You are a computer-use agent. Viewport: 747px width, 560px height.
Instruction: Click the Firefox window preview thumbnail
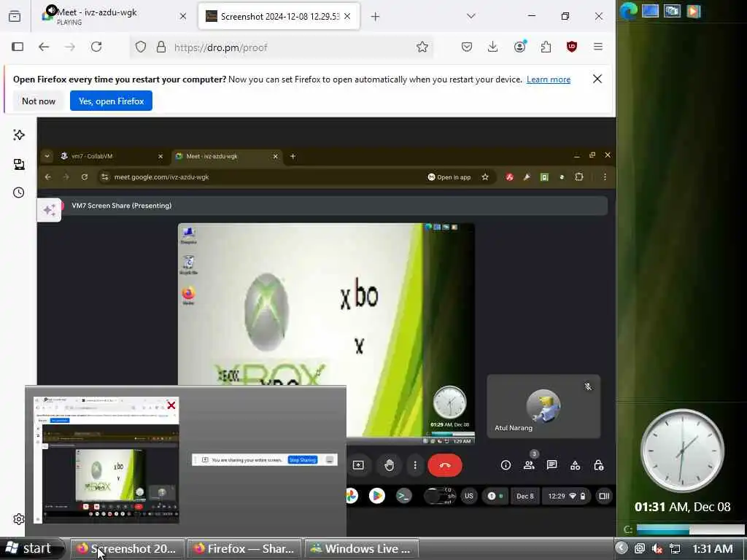tap(107, 460)
